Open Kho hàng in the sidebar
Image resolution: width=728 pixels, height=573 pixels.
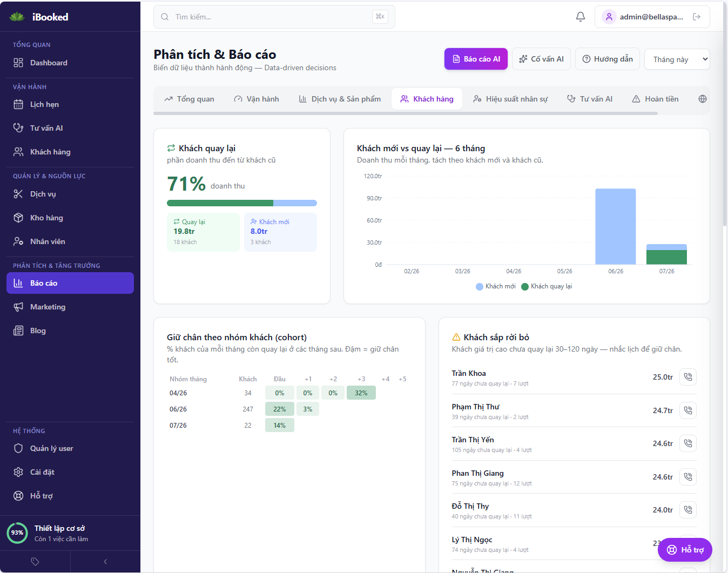point(70,218)
